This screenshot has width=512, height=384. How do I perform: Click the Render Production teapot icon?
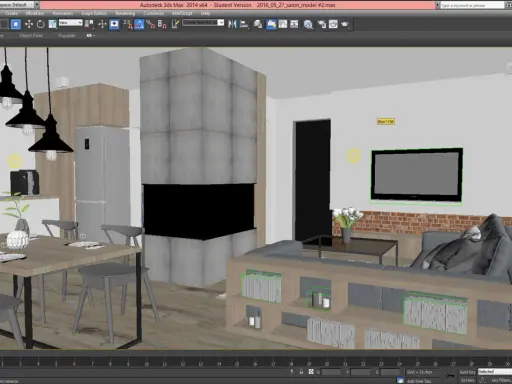coord(345,24)
